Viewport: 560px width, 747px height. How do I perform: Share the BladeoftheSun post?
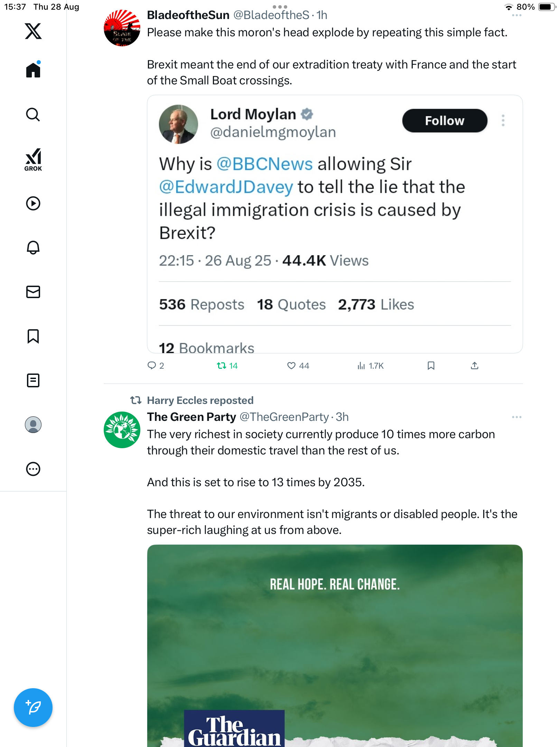click(475, 366)
